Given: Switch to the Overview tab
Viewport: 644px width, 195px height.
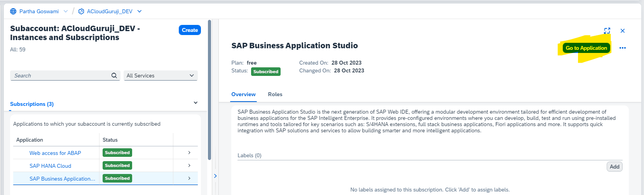Looking at the screenshot, I should pos(243,94).
